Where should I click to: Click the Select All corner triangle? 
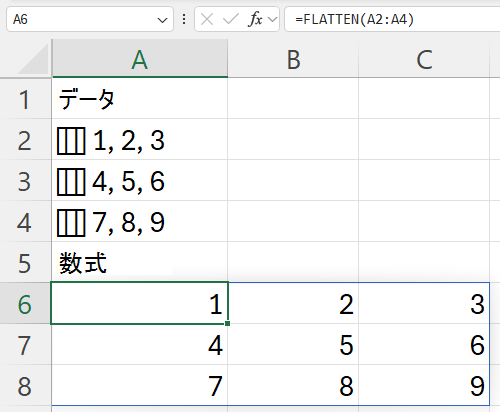33,59
